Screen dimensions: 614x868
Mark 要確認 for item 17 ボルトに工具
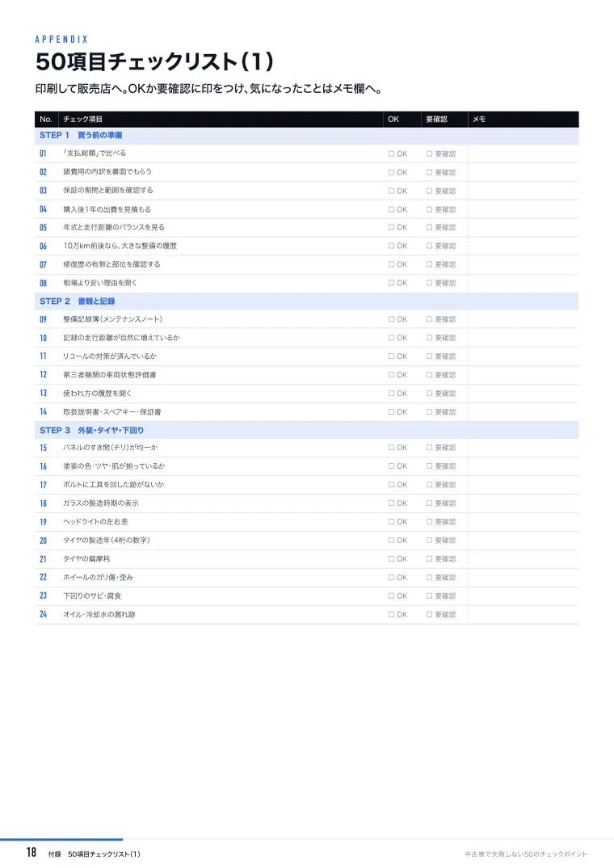[429, 484]
